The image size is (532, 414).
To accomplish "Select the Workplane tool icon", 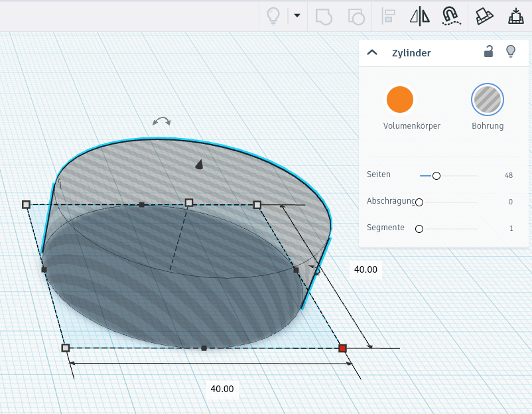I will click(484, 16).
